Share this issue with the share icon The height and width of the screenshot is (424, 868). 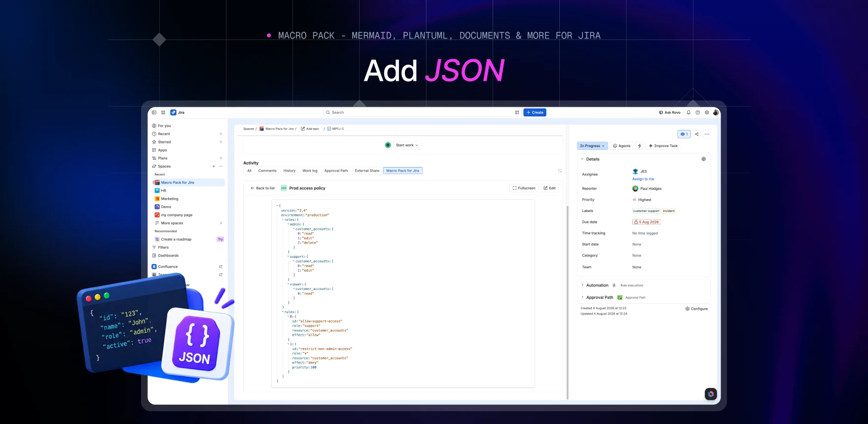point(697,134)
